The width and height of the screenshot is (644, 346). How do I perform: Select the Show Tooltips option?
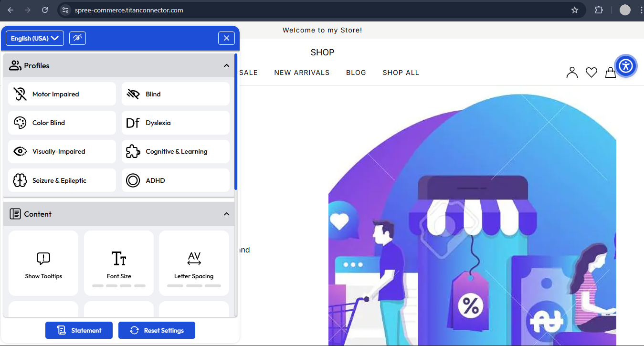[x=43, y=262]
